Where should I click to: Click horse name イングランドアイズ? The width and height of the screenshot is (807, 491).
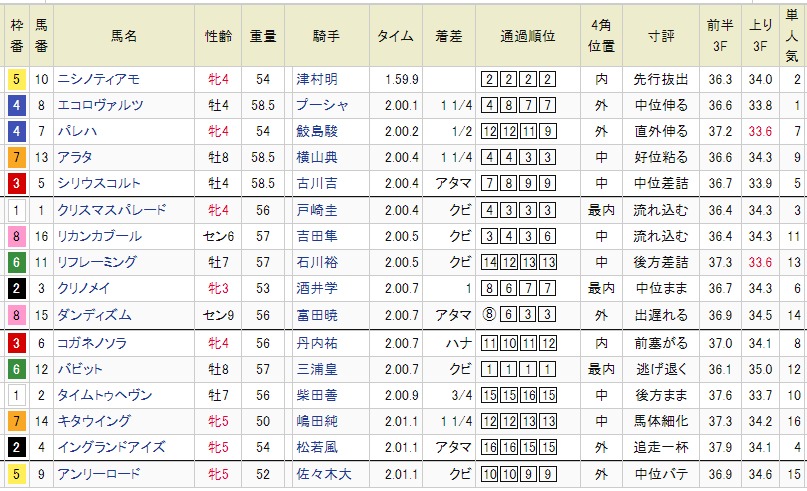click(111, 446)
